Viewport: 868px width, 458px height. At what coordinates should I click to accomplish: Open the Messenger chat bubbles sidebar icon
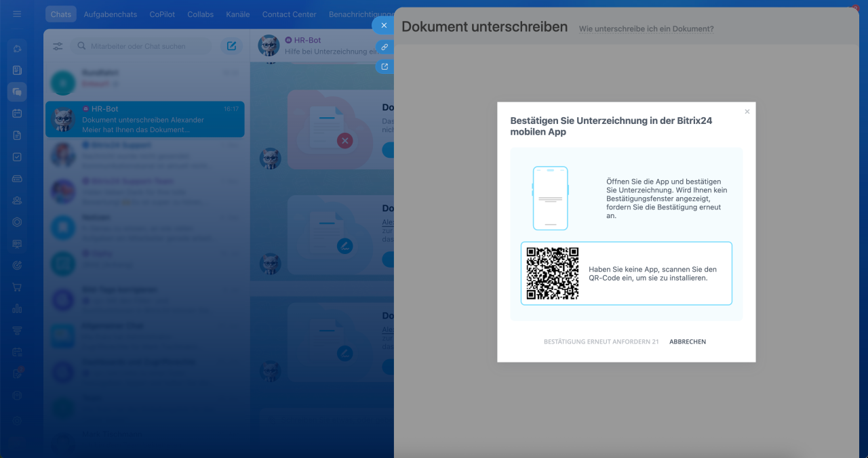[17, 91]
